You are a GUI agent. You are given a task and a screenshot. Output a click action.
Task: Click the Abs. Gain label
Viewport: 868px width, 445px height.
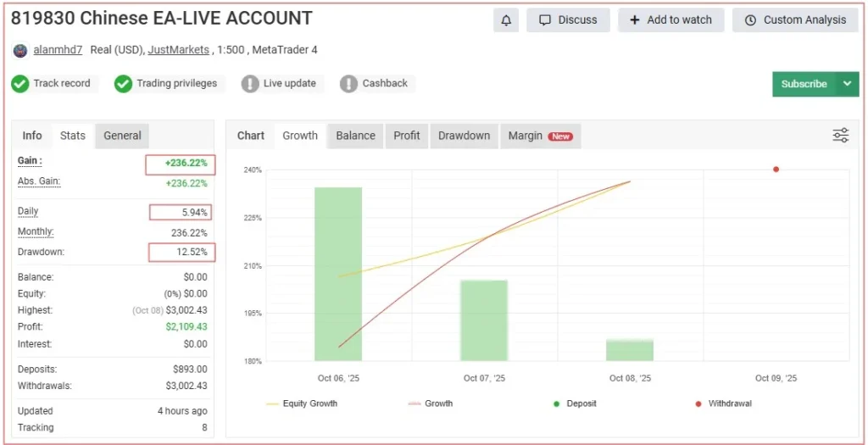39,181
